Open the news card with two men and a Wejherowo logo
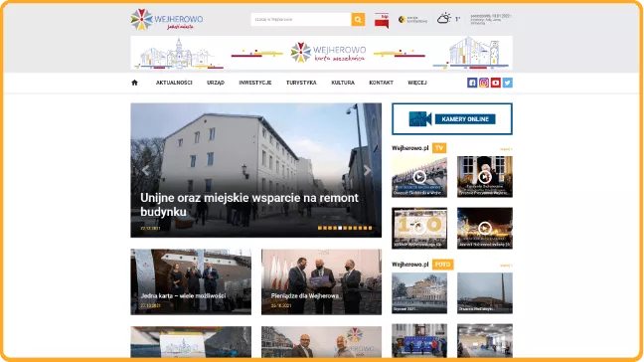Screen dimensions: 644x362 322,342
